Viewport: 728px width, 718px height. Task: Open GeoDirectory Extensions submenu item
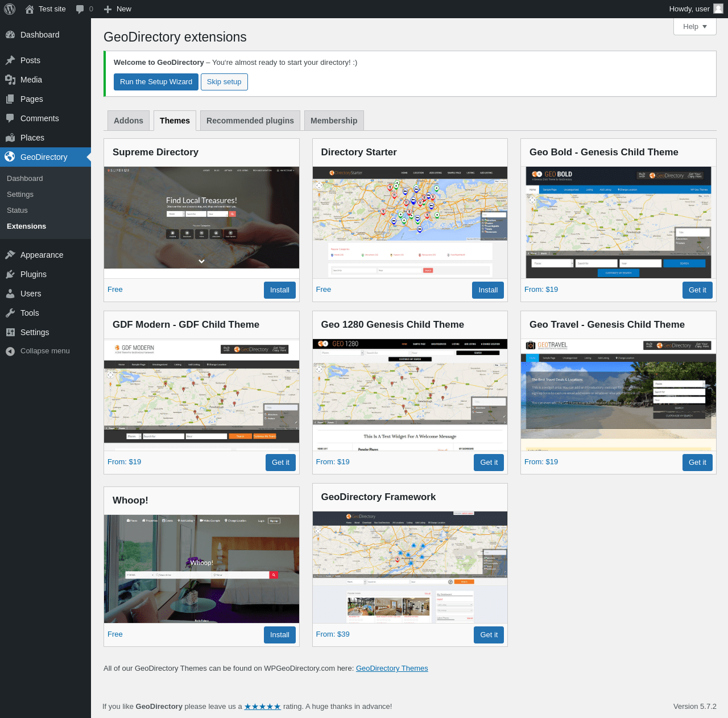(x=26, y=226)
